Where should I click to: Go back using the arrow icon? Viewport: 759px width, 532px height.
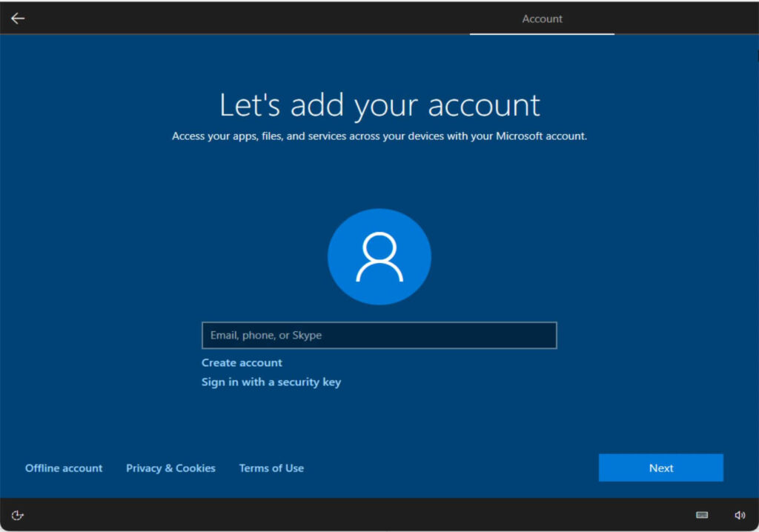point(18,19)
